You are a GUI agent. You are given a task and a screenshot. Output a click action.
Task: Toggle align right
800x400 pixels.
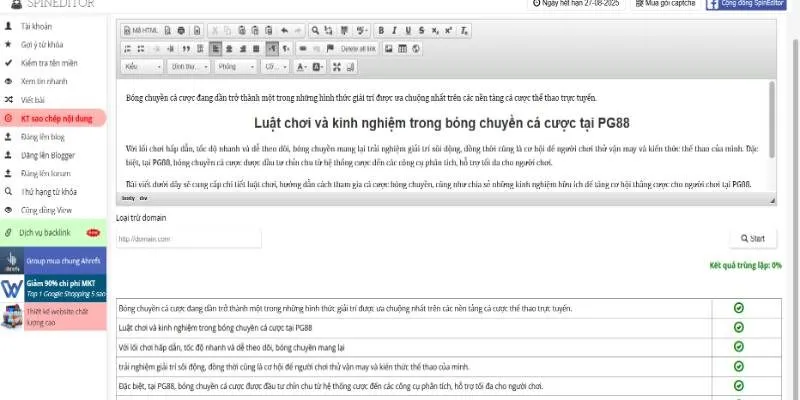click(x=242, y=49)
